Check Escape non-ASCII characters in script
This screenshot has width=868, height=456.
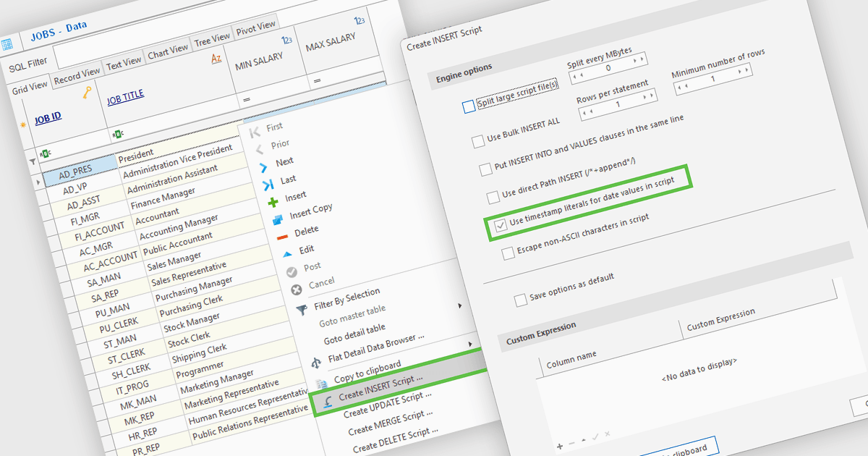click(x=508, y=253)
